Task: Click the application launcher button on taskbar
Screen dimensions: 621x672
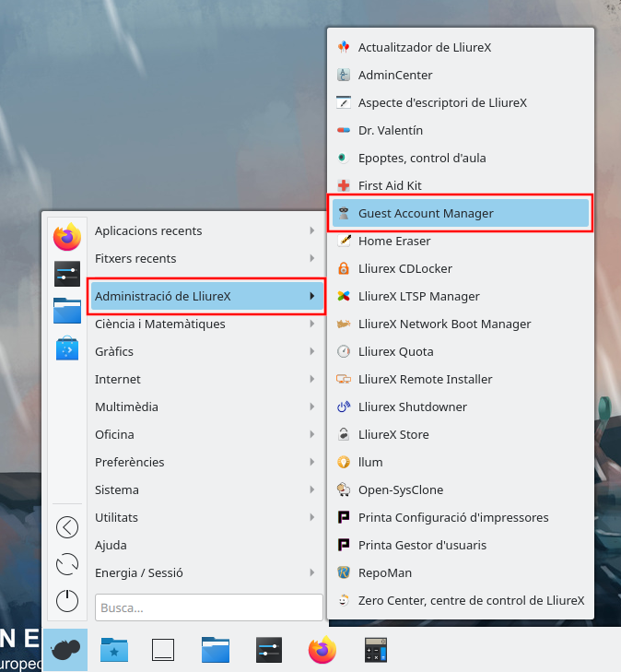Action: coord(65,650)
